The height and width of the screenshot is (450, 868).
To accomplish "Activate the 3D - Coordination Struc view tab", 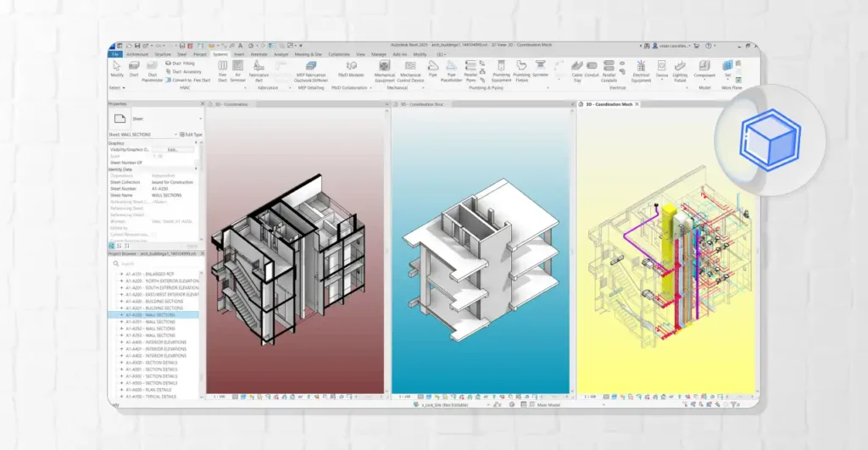I will click(x=422, y=104).
